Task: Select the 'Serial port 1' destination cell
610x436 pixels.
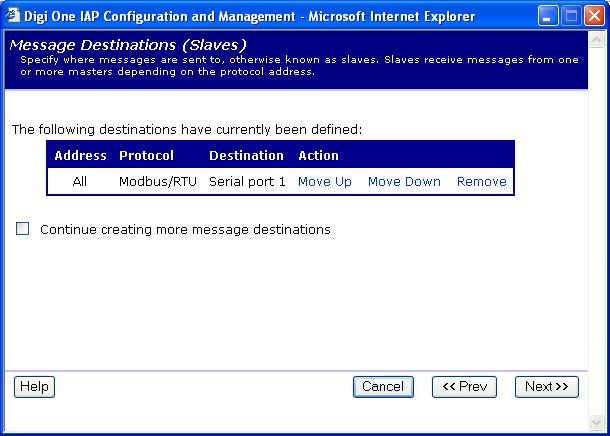Action: click(x=247, y=182)
